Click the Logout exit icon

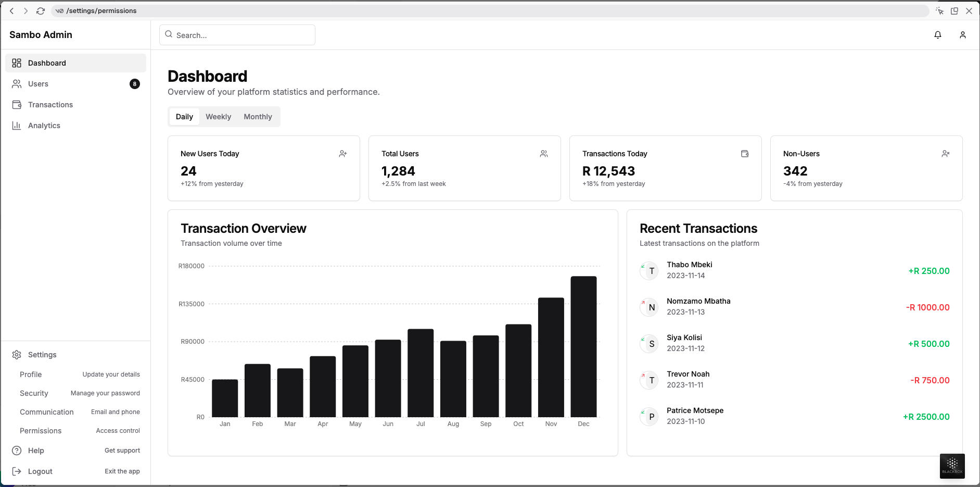point(16,471)
